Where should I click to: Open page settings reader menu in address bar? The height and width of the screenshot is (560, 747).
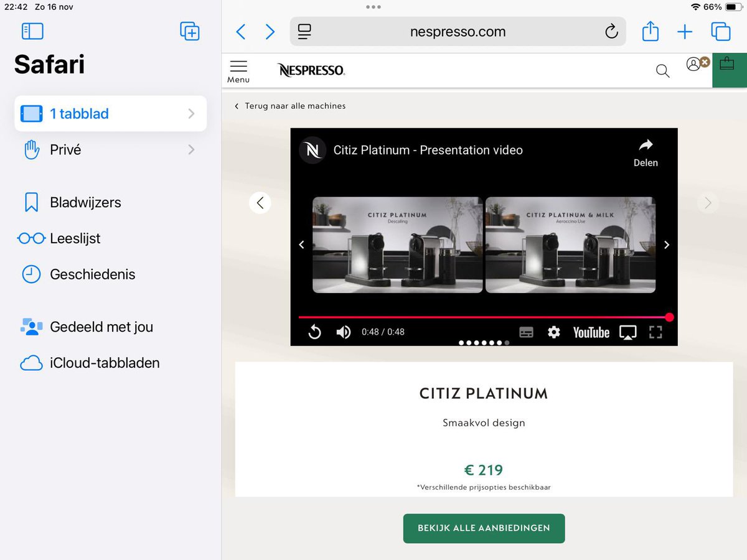pyautogui.click(x=304, y=32)
